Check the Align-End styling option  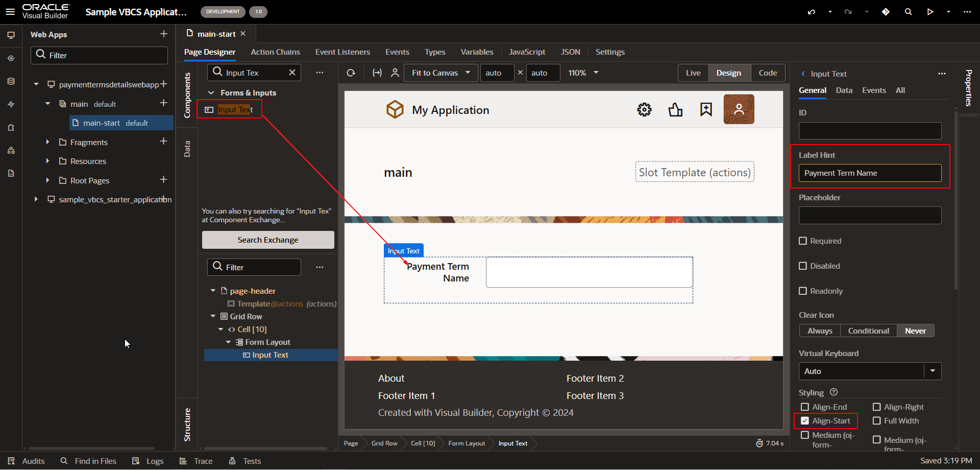click(805, 407)
